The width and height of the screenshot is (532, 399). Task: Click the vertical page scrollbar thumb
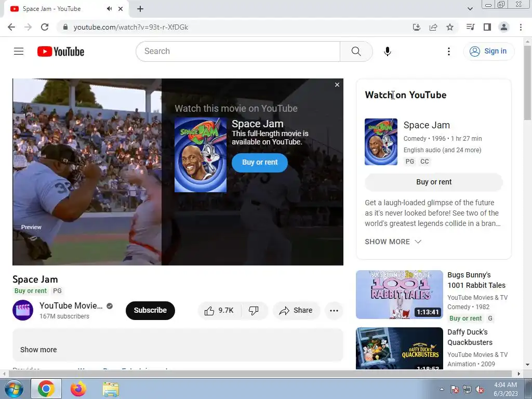[x=527, y=83]
